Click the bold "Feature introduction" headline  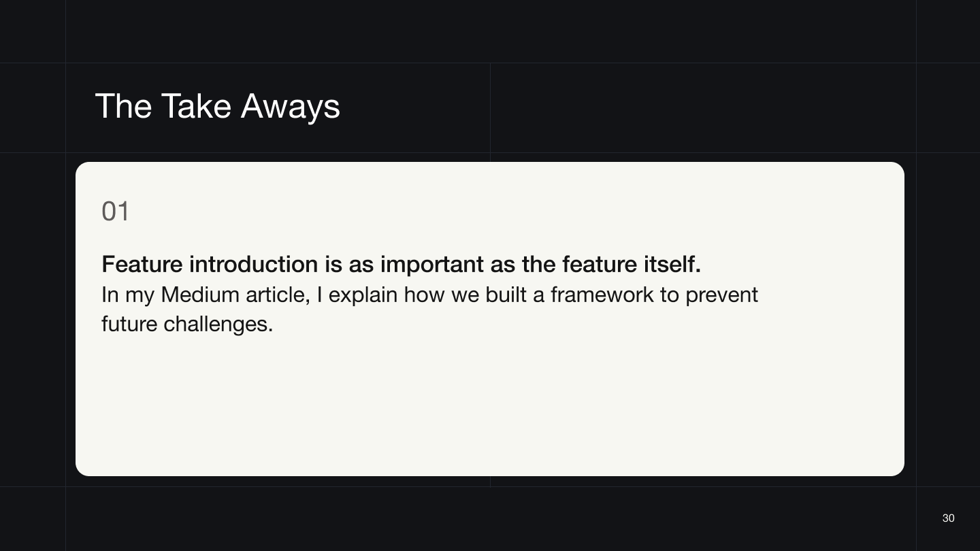pos(401,264)
